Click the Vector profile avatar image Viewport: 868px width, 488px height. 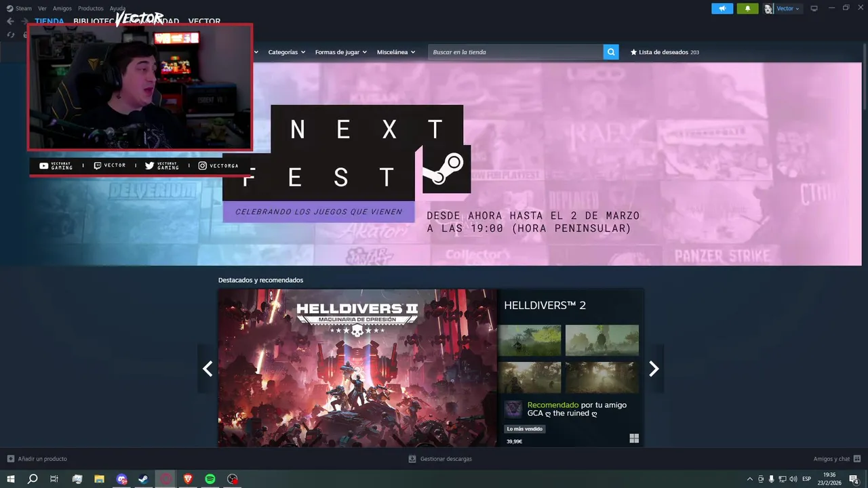[x=768, y=9]
